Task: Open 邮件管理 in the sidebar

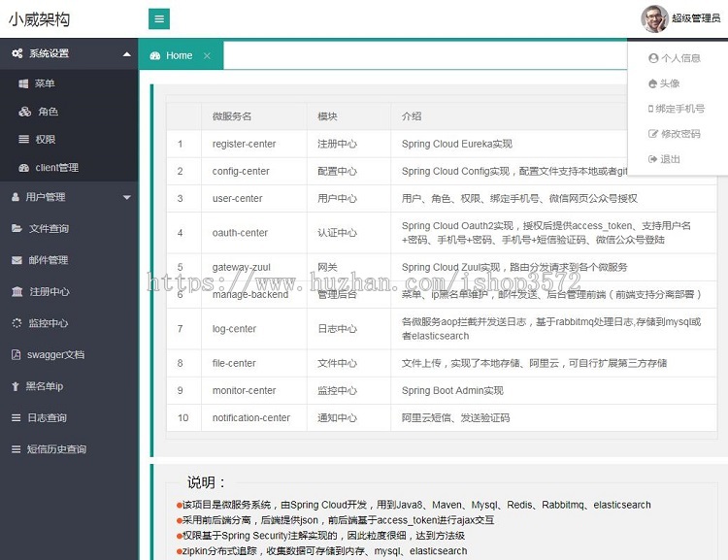Action: tap(69, 260)
